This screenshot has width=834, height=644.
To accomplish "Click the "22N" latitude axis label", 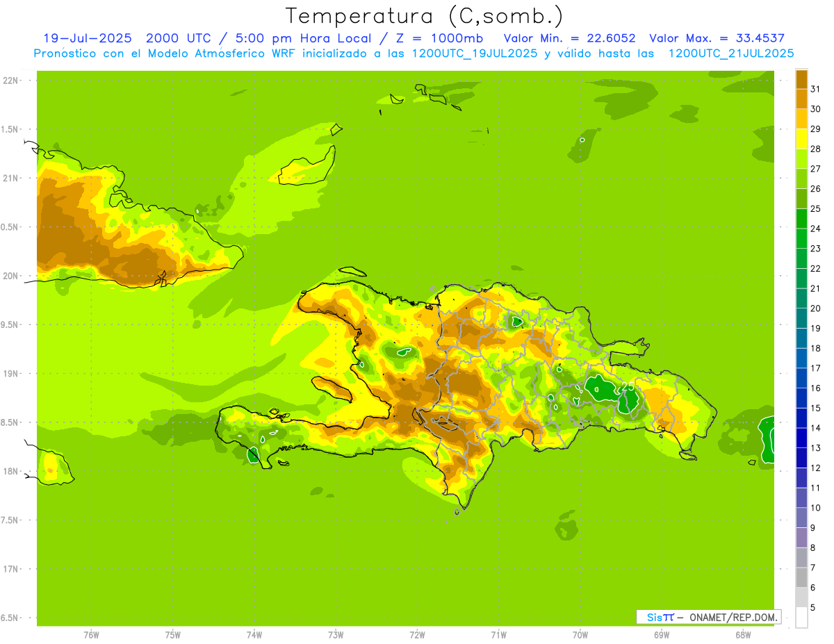I will [10, 81].
